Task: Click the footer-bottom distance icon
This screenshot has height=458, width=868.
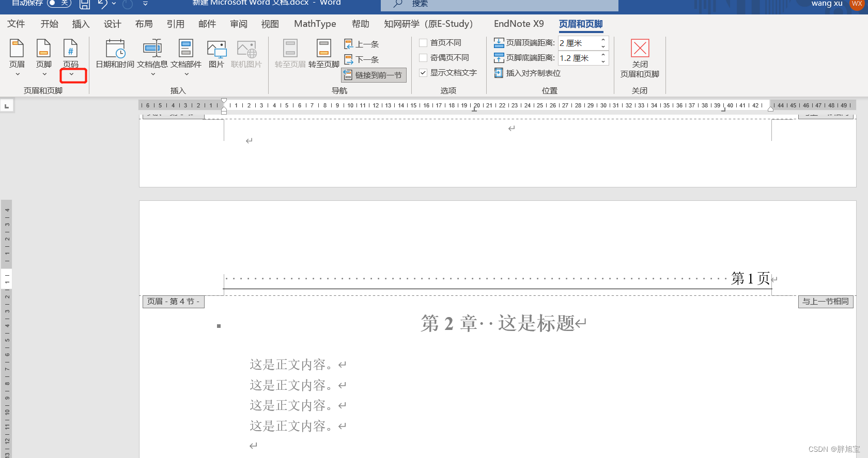Action: (499, 57)
